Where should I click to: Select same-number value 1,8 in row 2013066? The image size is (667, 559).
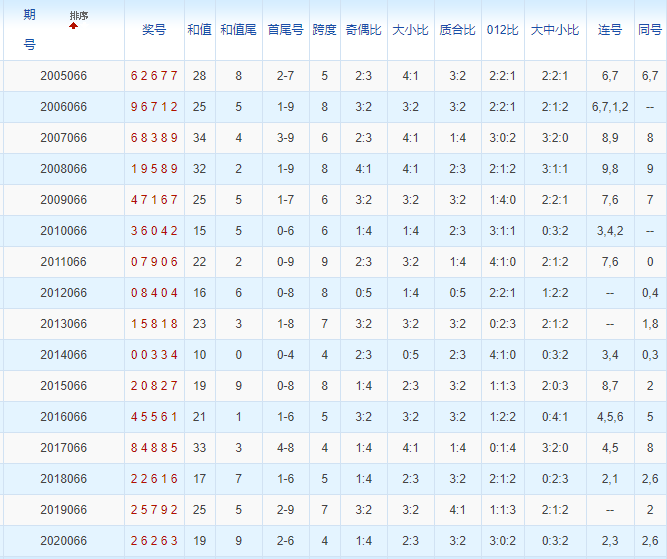click(650, 324)
